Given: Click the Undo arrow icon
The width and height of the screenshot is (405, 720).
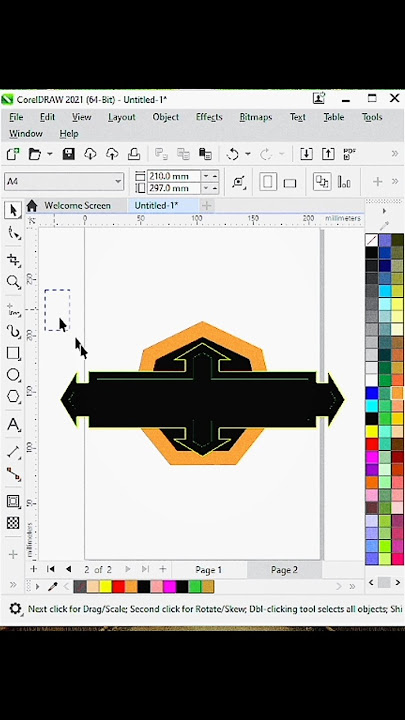Looking at the screenshot, I should 232,154.
